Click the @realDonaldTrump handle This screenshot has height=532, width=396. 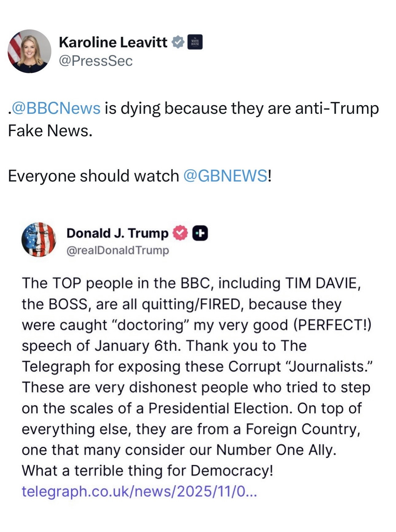pyautogui.click(x=118, y=250)
